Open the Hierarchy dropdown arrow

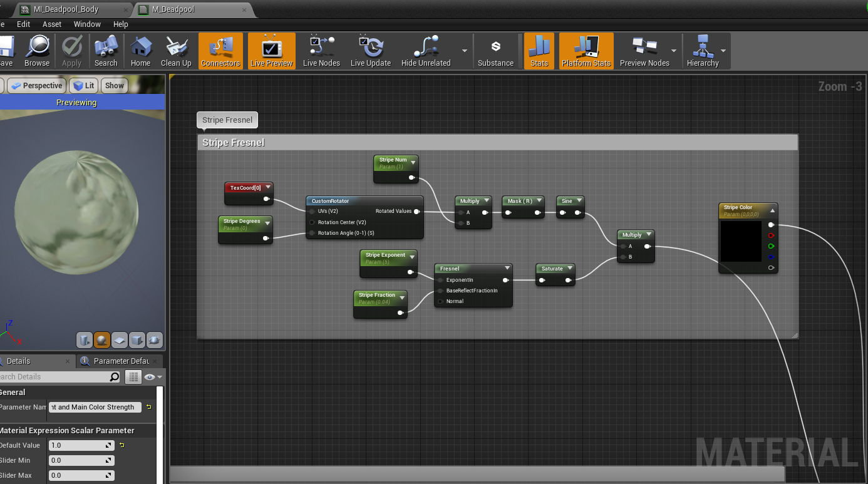click(724, 51)
